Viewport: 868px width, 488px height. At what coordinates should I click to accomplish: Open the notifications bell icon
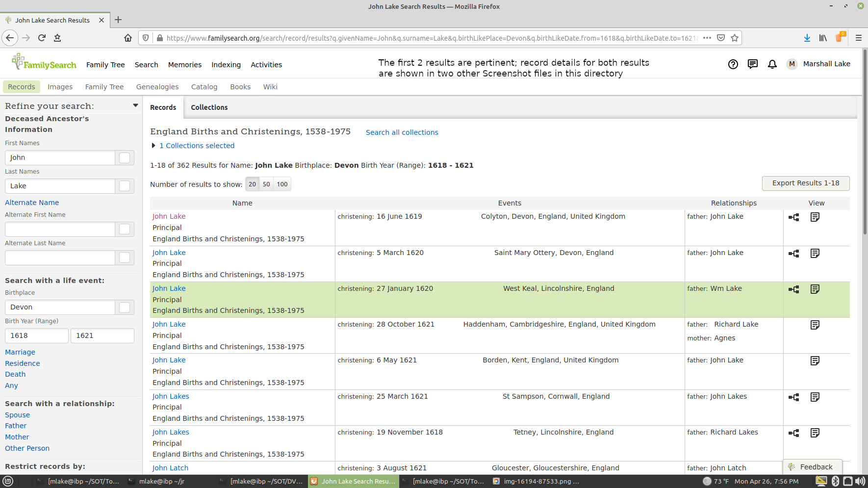click(772, 64)
